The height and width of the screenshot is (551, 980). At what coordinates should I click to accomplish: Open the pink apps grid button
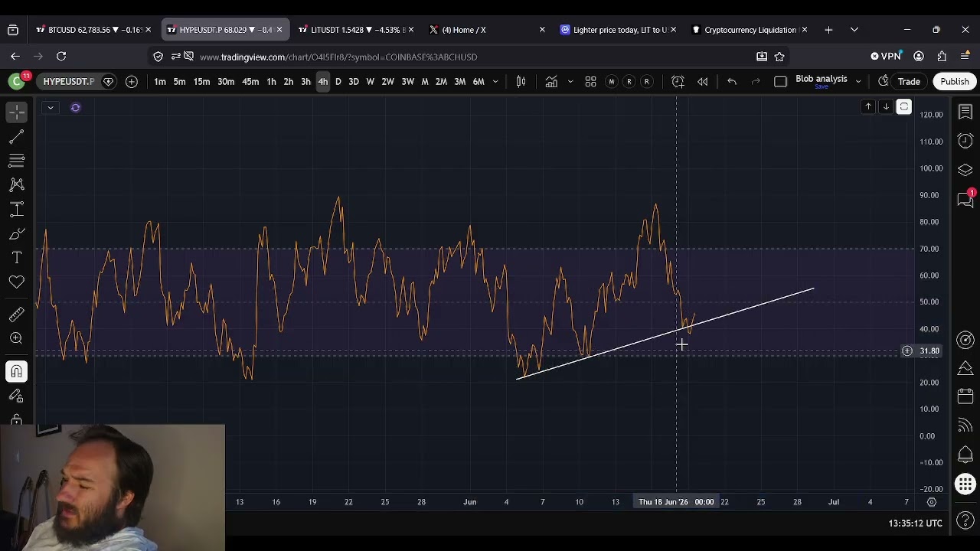pos(965,484)
